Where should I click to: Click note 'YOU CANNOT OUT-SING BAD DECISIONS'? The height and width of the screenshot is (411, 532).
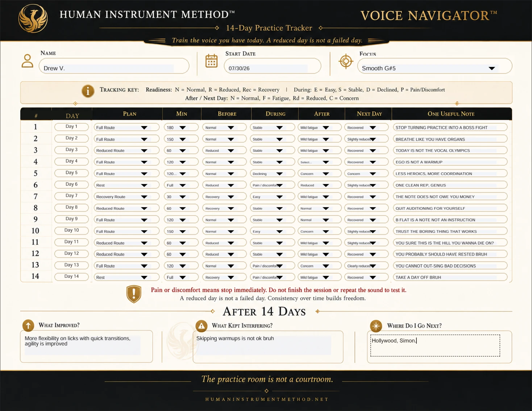[x=450, y=266]
